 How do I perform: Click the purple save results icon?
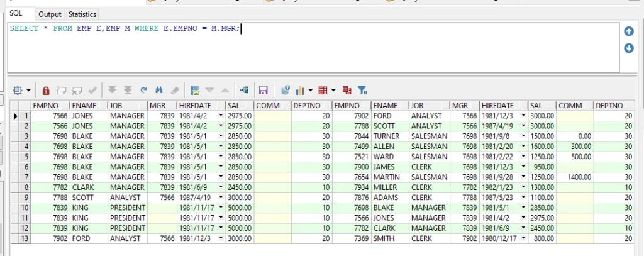point(263,90)
